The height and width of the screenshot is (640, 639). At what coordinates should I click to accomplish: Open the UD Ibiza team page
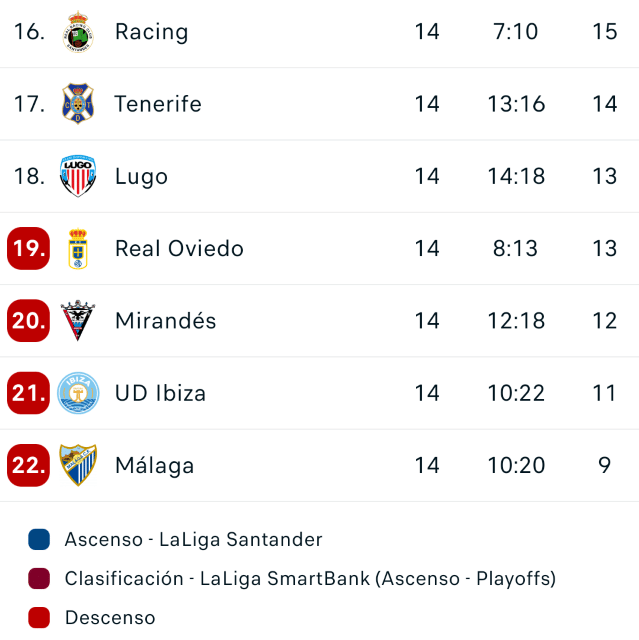pos(160,393)
